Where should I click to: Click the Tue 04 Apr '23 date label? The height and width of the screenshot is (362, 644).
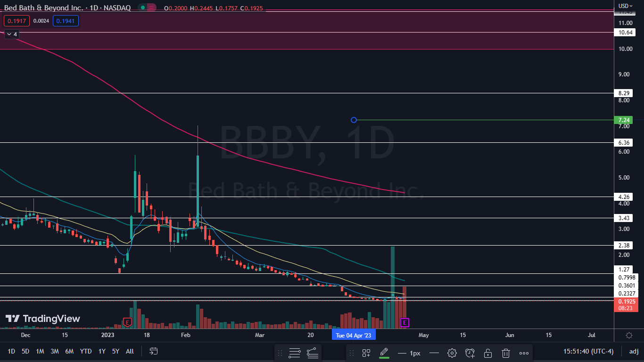pyautogui.click(x=354, y=335)
